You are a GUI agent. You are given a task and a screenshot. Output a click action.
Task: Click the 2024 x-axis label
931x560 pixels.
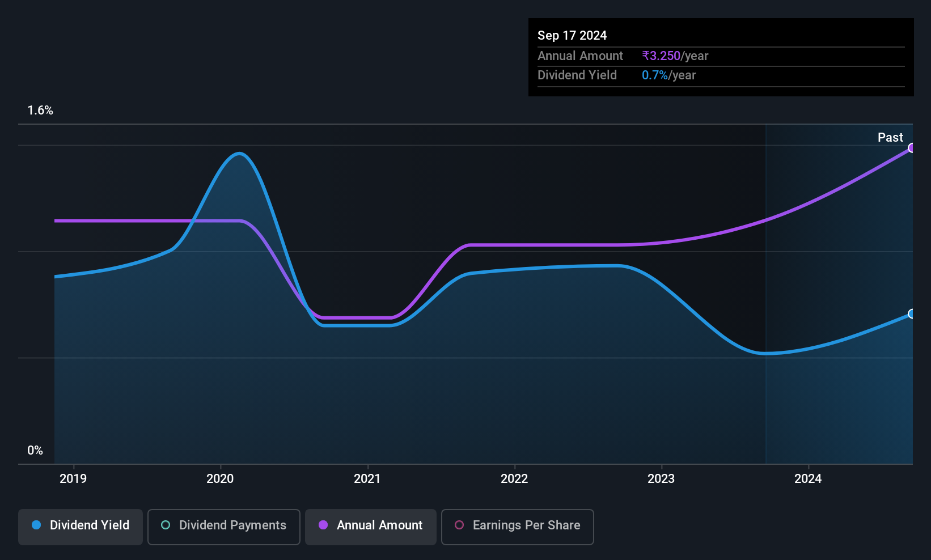808,478
